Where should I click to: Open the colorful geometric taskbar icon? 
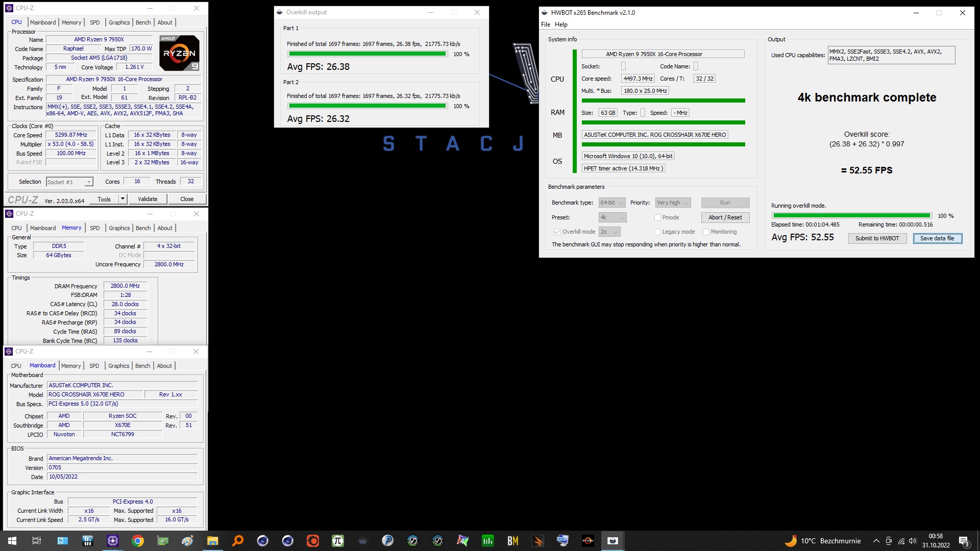(463, 541)
